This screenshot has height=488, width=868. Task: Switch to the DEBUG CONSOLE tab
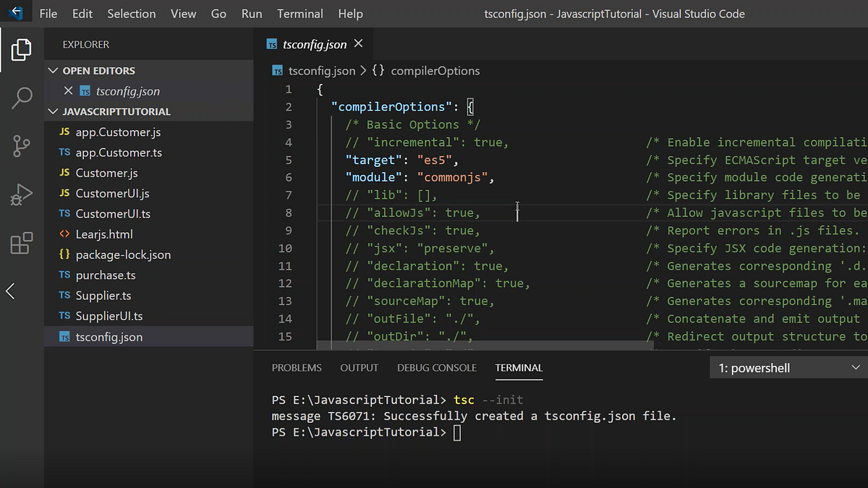(437, 367)
